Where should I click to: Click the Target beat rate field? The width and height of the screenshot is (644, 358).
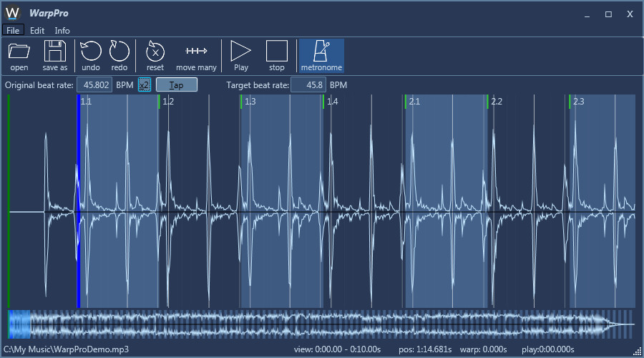pyautogui.click(x=308, y=85)
